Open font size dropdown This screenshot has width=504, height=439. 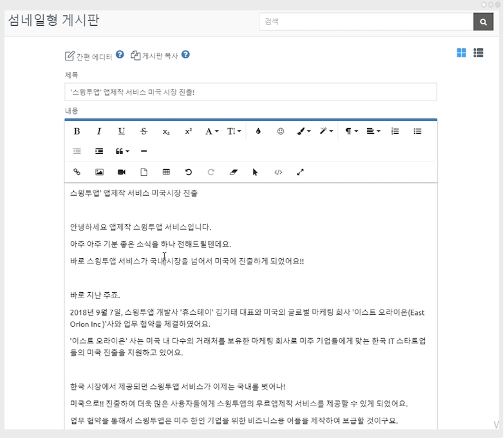click(x=234, y=131)
